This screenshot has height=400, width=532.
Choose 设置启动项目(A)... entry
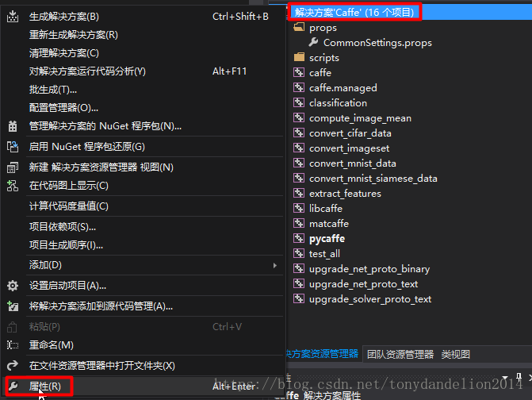pyautogui.click(x=68, y=286)
